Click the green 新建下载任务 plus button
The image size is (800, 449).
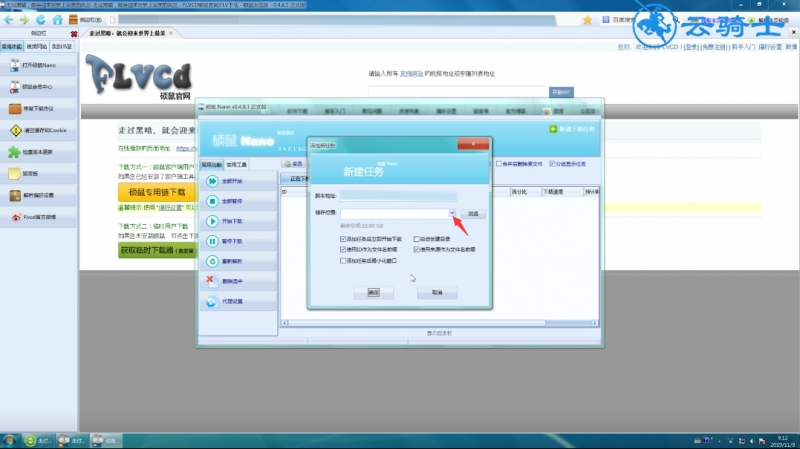(571, 129)
